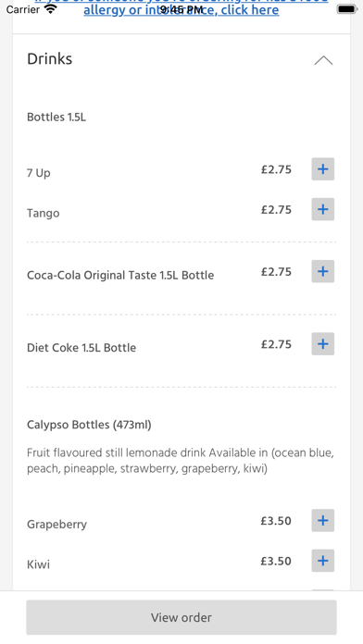This screenshot has width=363, height=644.
Task: Tap the Calypso fruit lemonade description text
Action: (x=181, y=461)
